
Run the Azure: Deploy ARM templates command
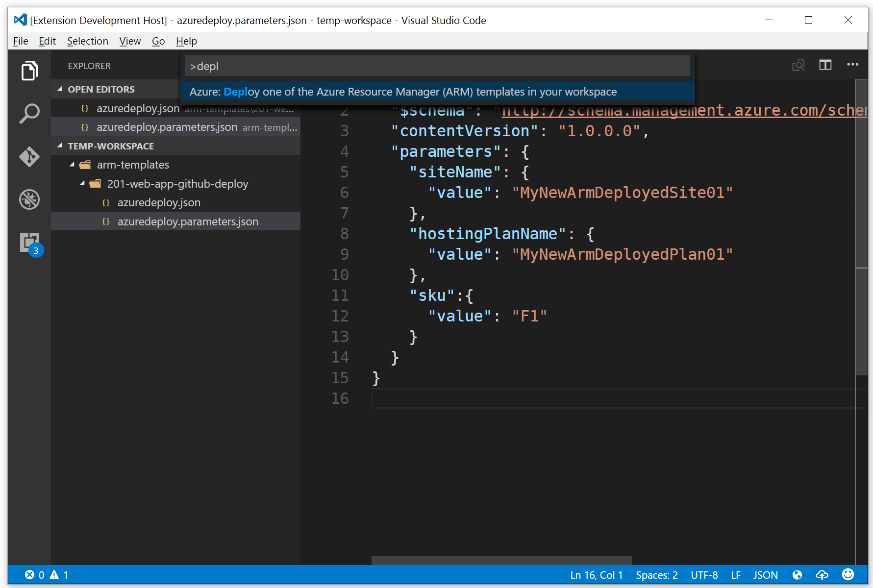point(438,92)
